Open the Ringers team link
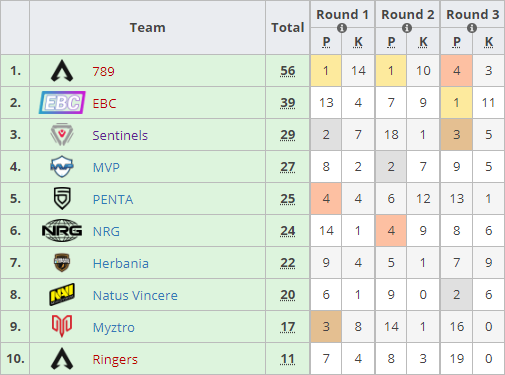Screen dimensions: 505x375 pyautogui.click(x=115, y=359)
